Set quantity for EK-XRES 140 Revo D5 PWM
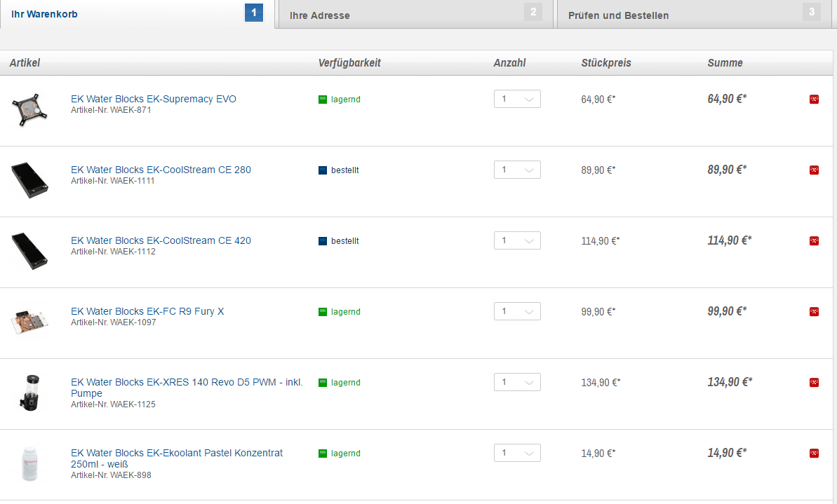 (517, 382)
